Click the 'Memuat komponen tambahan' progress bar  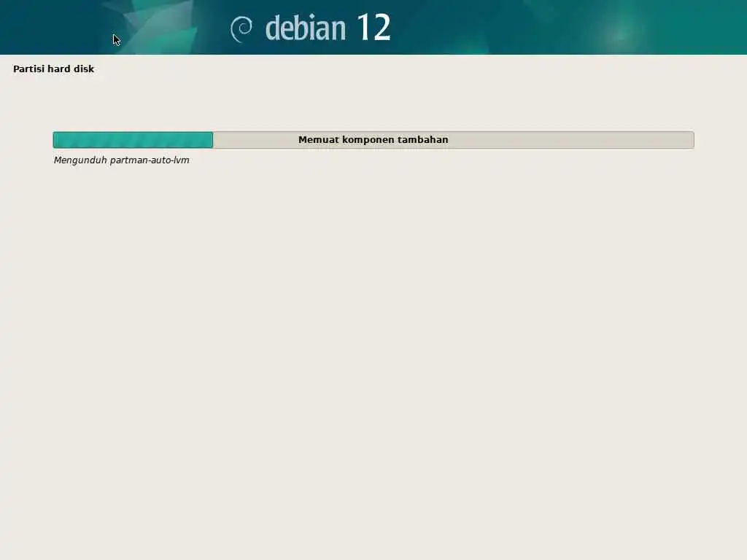(x=373, y=140)
